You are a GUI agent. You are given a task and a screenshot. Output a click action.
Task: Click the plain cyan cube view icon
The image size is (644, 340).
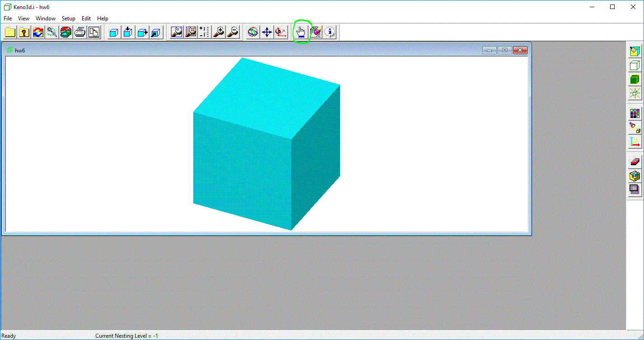pos(114,32)
